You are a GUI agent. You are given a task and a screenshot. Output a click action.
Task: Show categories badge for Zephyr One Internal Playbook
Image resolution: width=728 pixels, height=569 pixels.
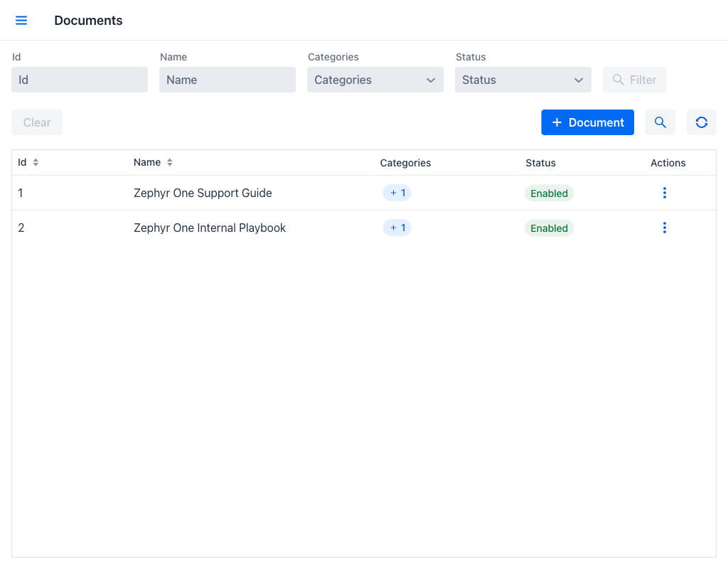(397, 228)
